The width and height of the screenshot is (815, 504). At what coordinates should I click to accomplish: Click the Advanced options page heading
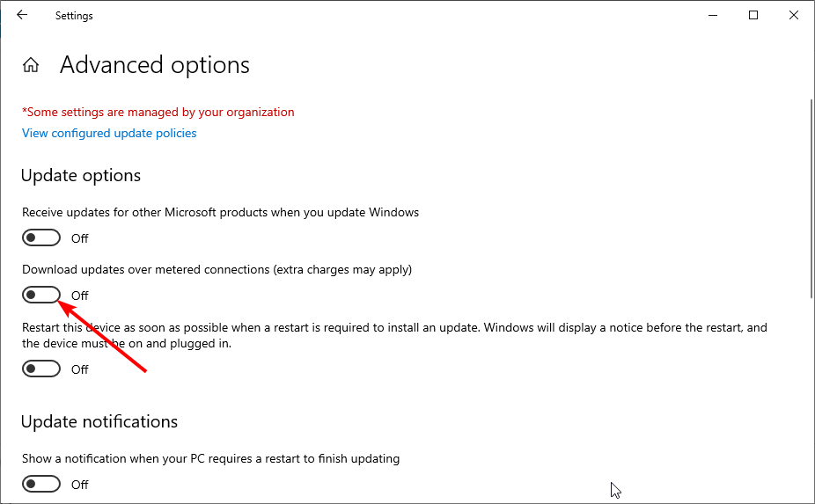155,65
